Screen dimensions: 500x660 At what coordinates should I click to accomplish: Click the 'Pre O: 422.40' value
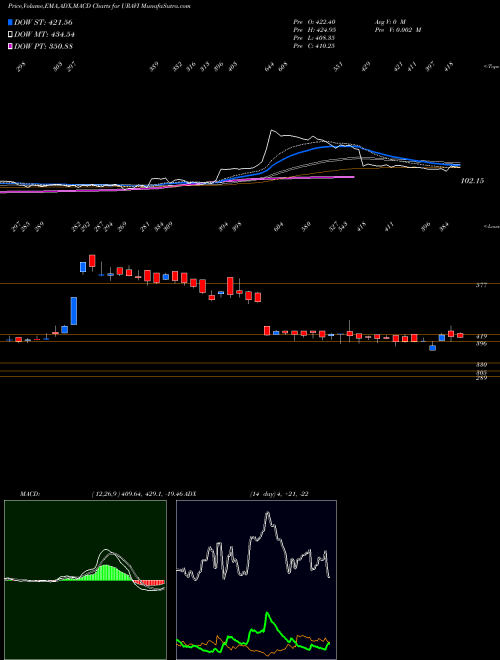pyautogui.click(x=314, y=22)
